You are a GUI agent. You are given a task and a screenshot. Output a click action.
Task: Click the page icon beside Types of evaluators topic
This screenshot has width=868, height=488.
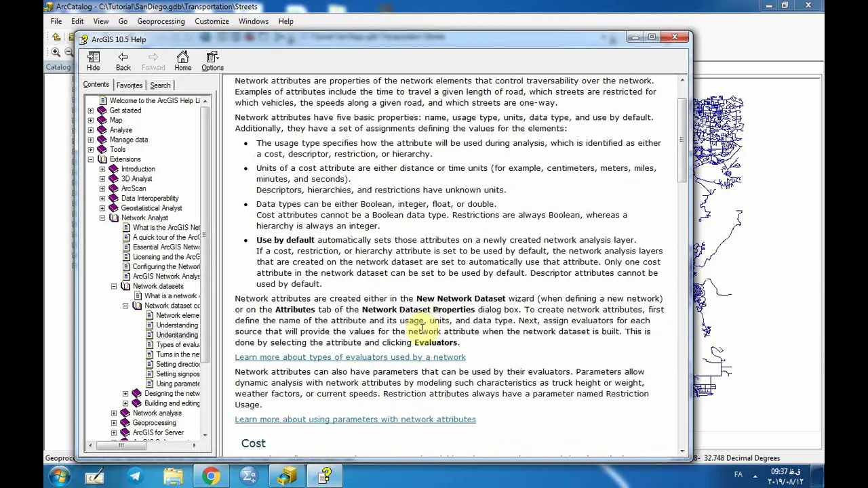(151, 344)
